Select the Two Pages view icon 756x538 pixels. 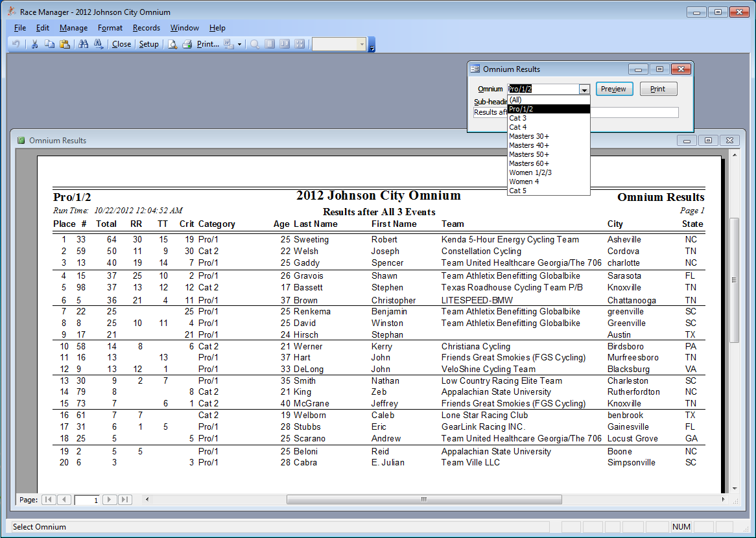(285, 44)
